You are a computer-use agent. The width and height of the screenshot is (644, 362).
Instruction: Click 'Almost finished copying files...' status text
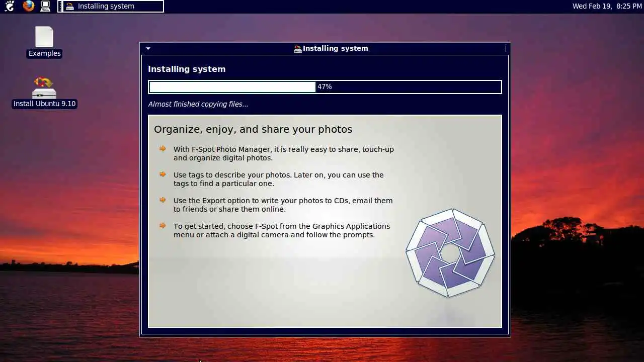pyautogui.click(x=198, y=104)
